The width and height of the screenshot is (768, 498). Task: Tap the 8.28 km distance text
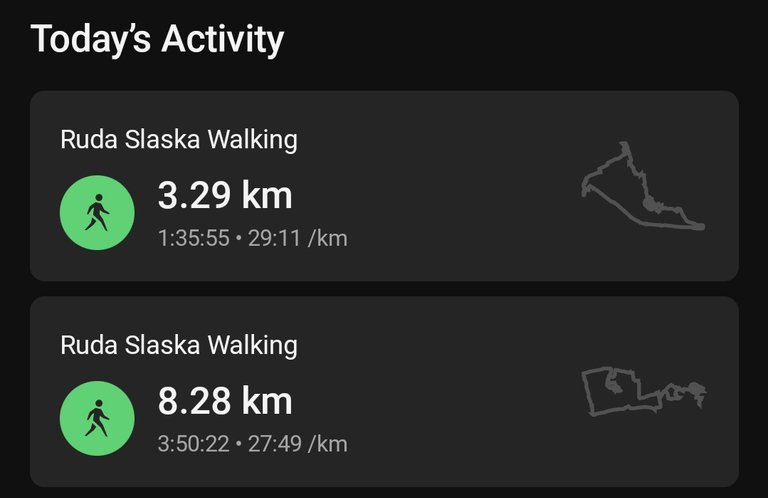(225, 401)
